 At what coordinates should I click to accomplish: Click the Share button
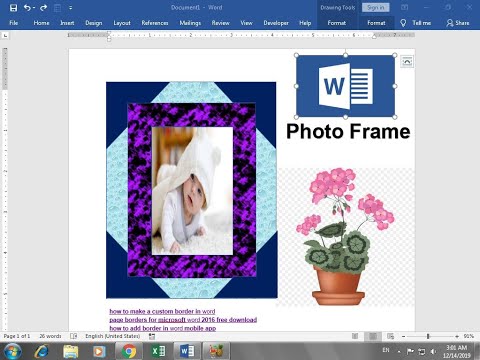pos(458,23)
